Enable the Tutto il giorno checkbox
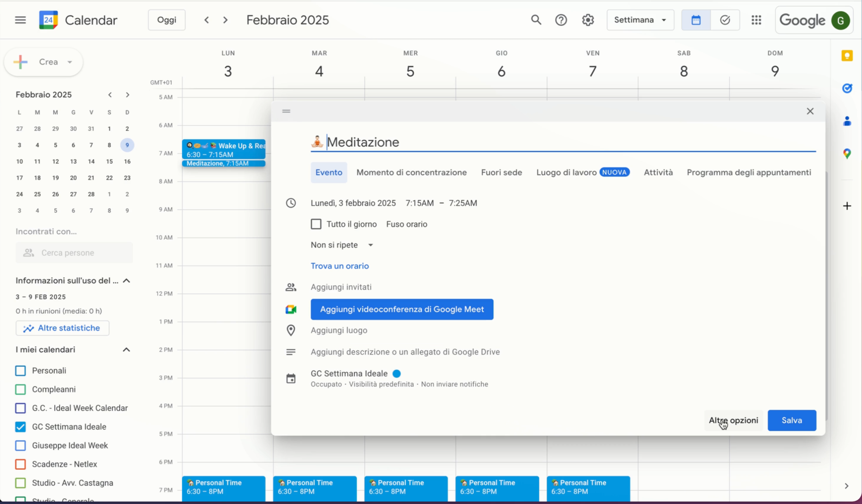This screenshot has width=862, height=504. [x=316, y=224]
